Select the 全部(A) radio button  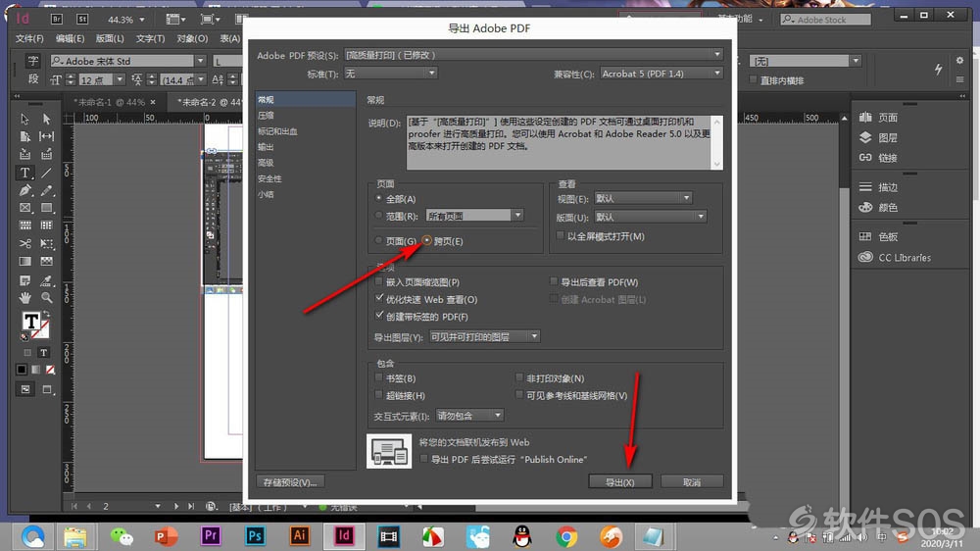(x=378, y=198)
